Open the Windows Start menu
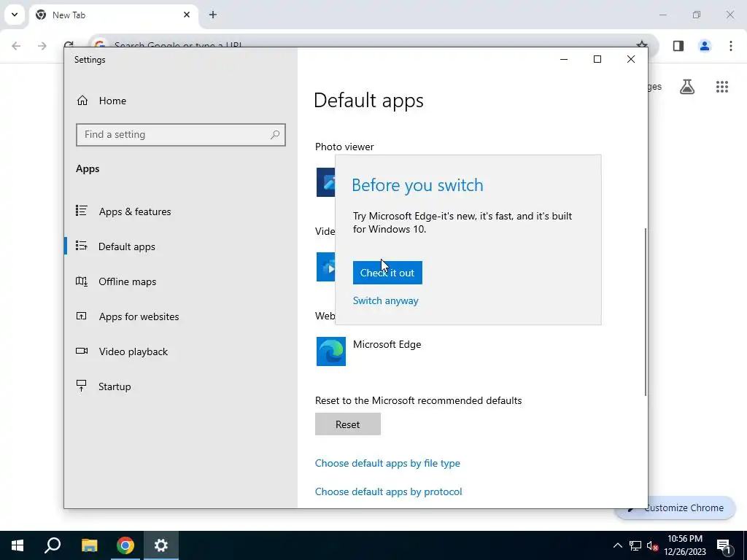The height and width of the screenshot is (560, 747). click(x=18, y=545)
